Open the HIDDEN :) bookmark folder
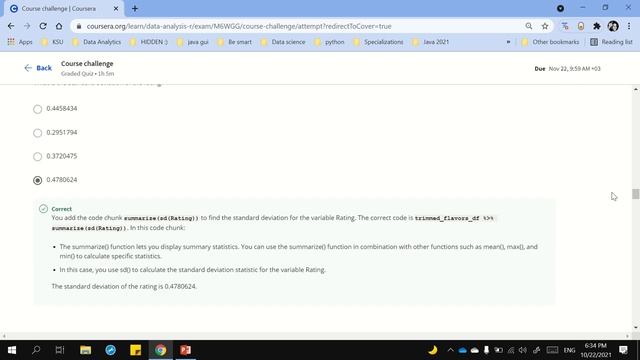Screen dimensions: 640x360 click(149, 42)
